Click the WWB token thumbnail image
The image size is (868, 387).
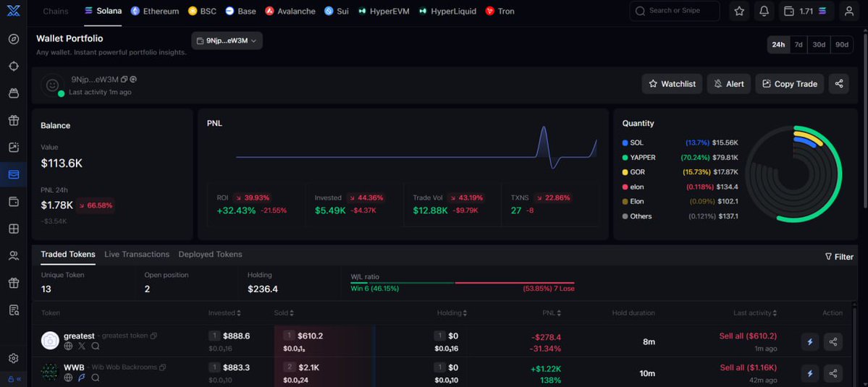pos(51,372)
